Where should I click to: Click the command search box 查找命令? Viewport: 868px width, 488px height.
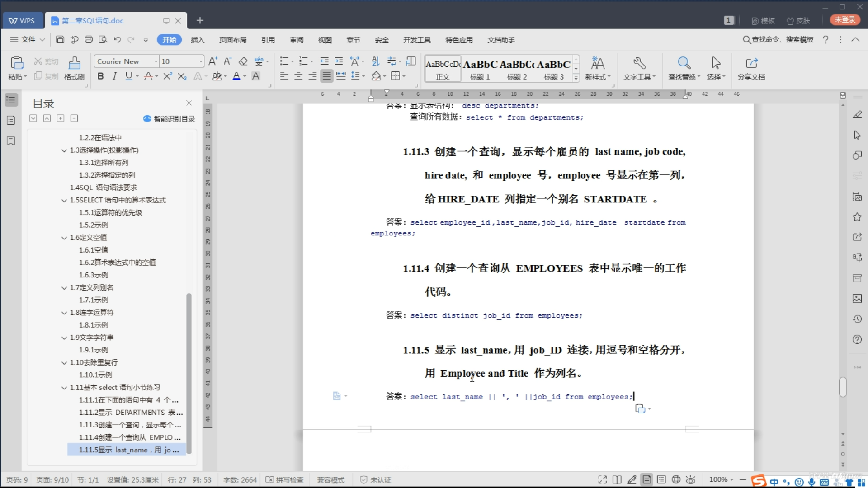778,40
